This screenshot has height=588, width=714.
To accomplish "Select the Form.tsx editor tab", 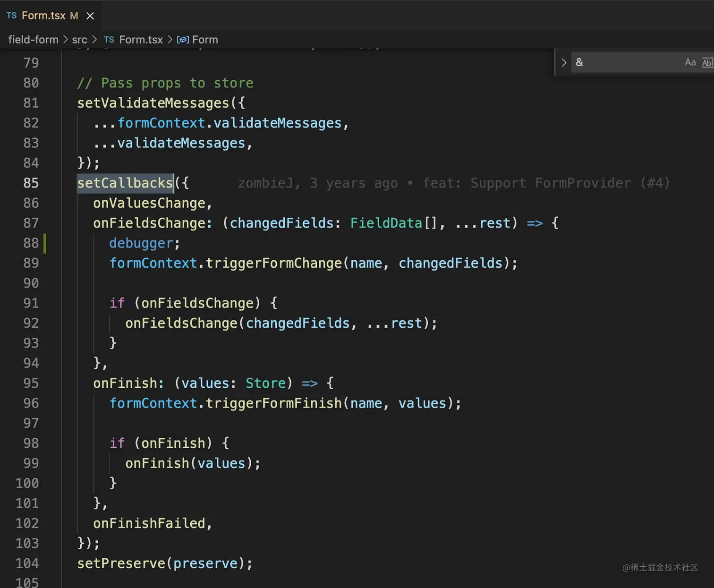I will point(51,16).
